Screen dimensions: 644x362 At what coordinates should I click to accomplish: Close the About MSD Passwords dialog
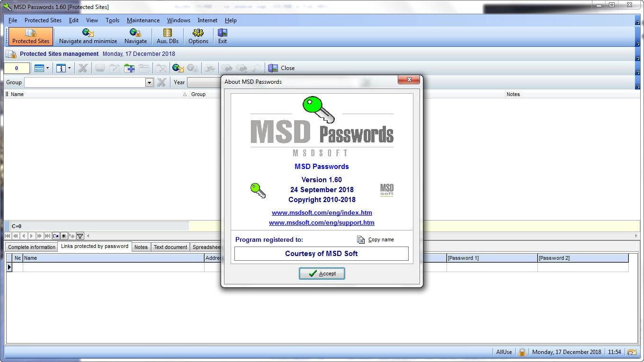(x=409, y=79)
